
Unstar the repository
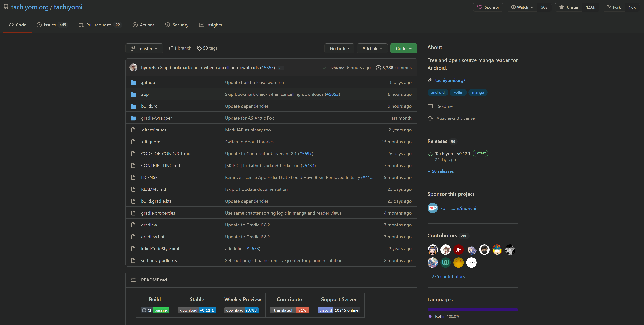click(x=569, y=7)
